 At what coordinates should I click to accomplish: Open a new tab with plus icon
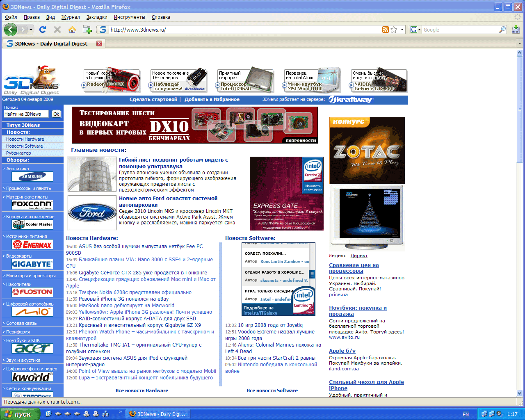87,30
